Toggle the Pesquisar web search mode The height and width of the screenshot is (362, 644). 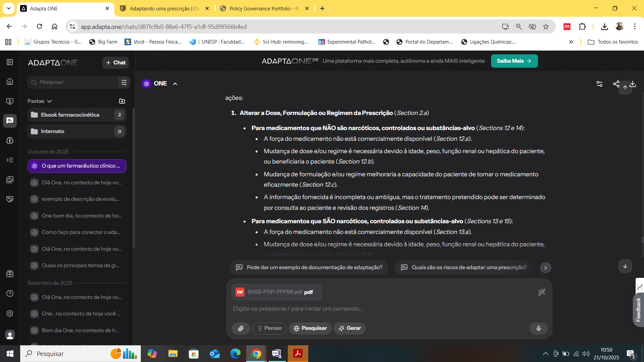[x=310, y=328]
